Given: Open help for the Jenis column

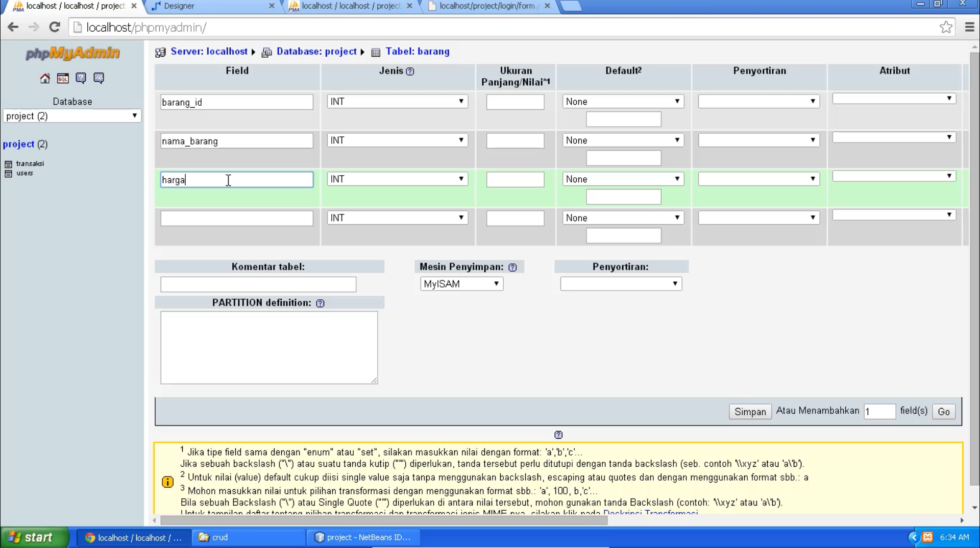Looking at the screenshot, I should 410,72.
